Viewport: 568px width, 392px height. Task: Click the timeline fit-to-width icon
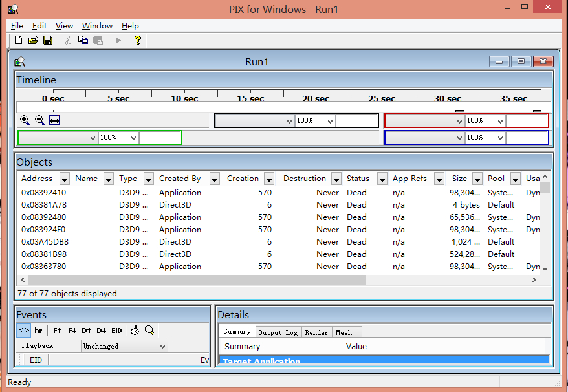tap(54, 120)
